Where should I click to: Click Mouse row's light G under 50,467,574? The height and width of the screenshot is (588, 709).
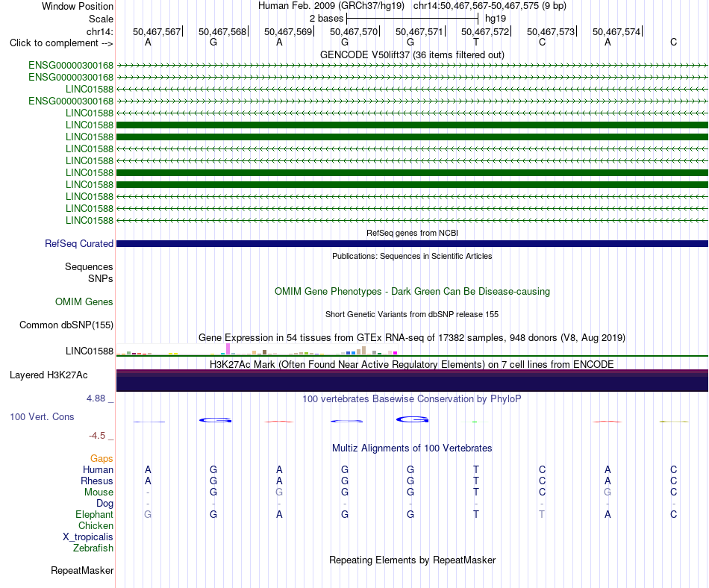[x=608, y=492]
